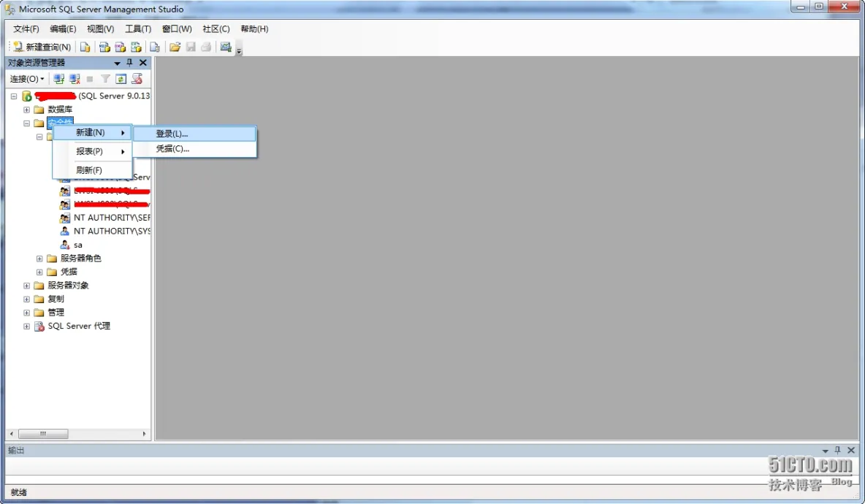Screen dimensions: 865x504
Task: Expand the 数据库 tree node
Action: (x=26, y=110)
